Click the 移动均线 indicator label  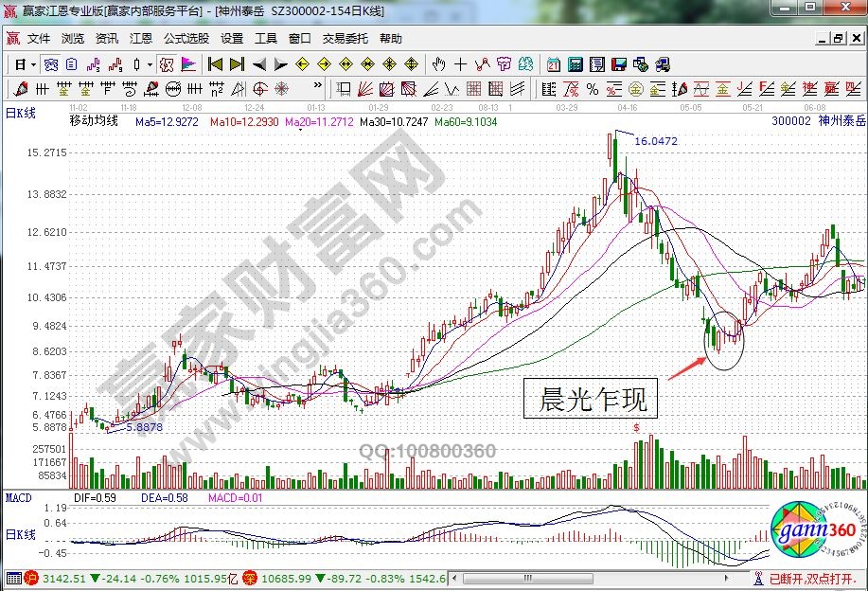(x=94, y=121)
